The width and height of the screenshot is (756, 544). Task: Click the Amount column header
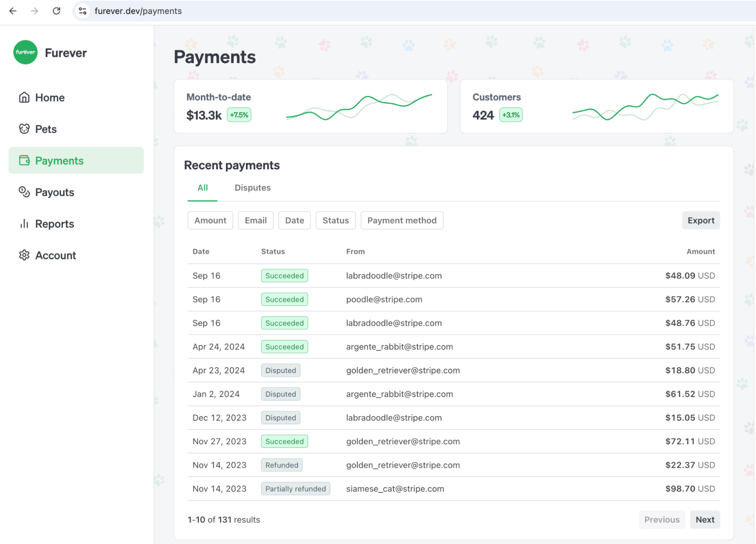[x=701, y=251]
